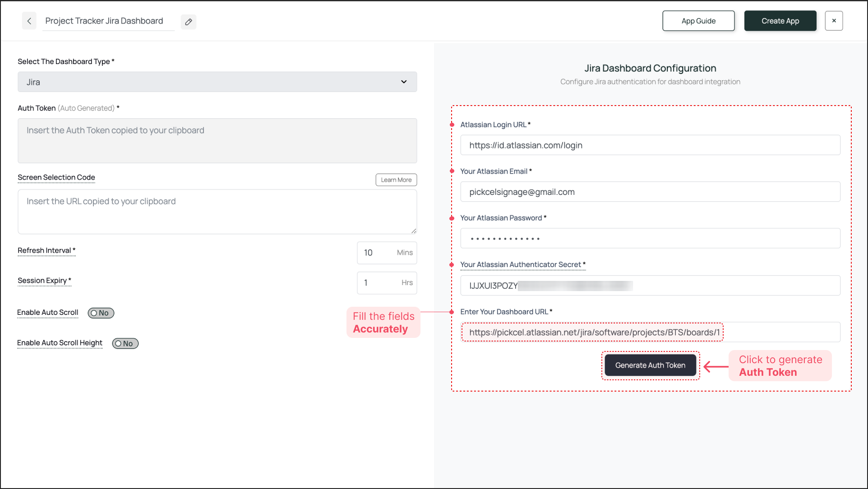Switch the Auto Scroll No control
The image size is (868, 489).
[101, 313]
